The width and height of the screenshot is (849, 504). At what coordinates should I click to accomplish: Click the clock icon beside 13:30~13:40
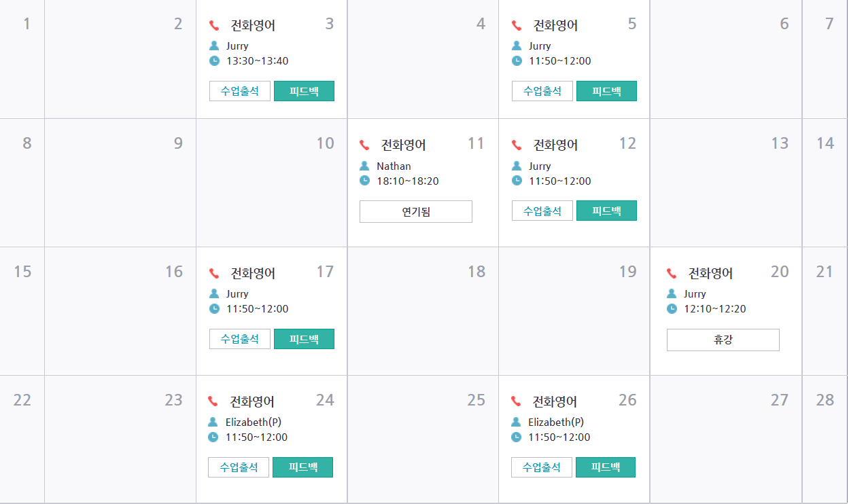[x=214, y=60]
